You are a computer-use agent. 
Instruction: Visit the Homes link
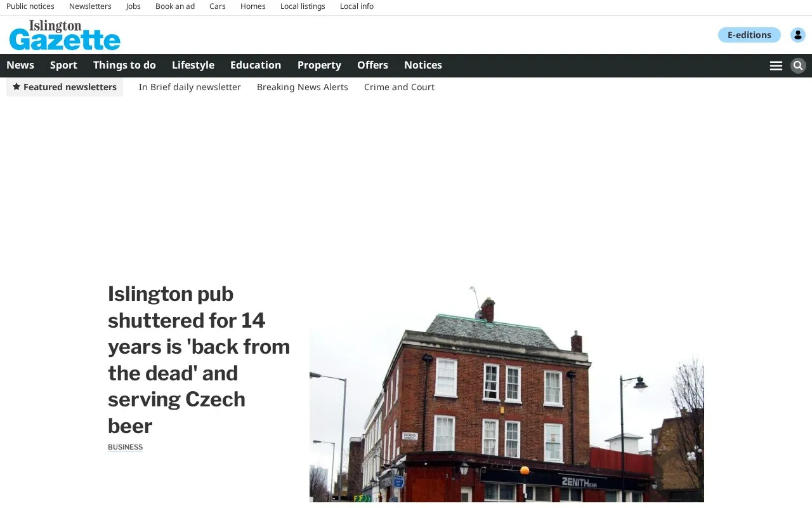(x=253, y=6)
